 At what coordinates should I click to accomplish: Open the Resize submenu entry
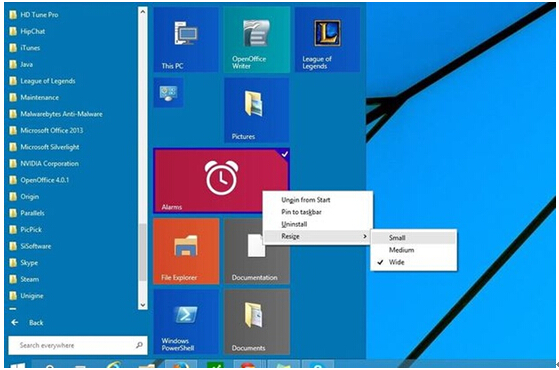[318, 236]
